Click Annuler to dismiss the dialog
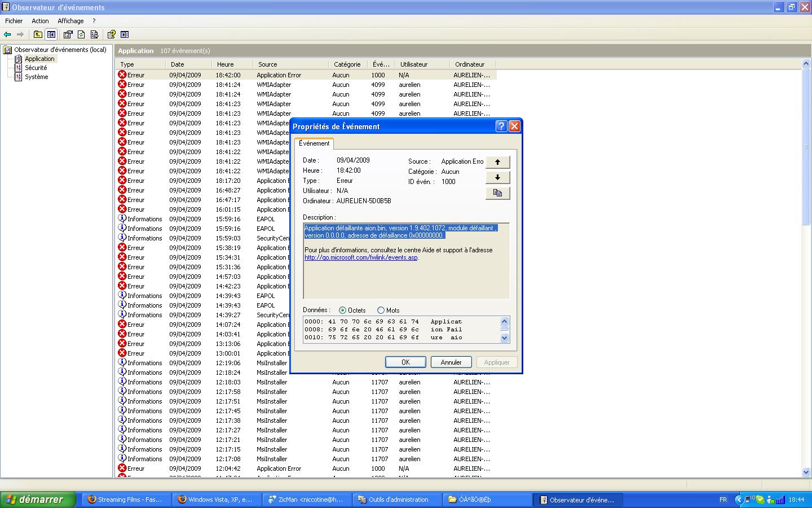 451,362
